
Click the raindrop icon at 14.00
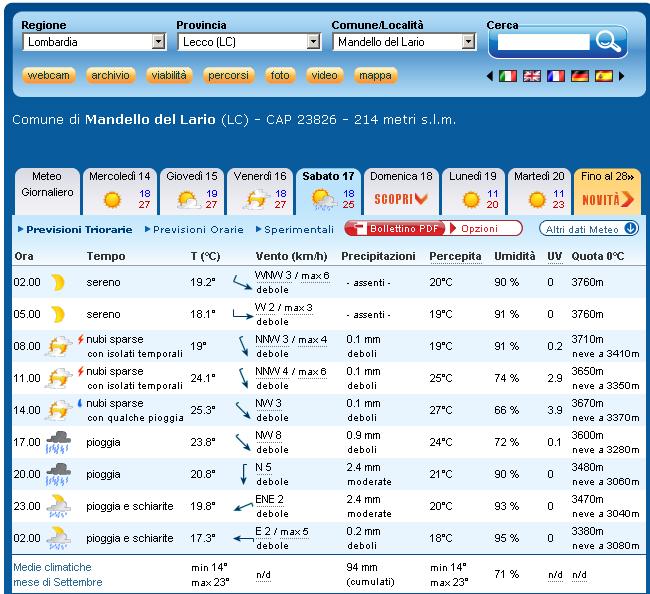coord(80,403)
